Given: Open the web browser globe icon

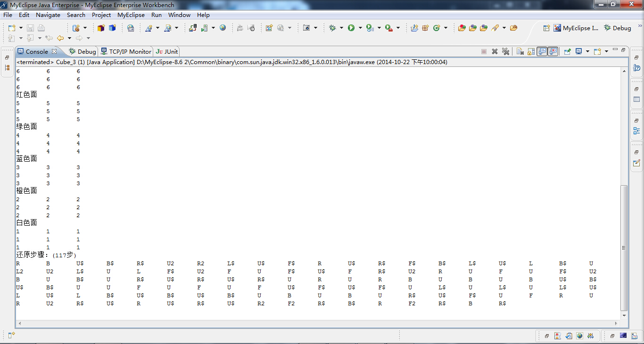Looking at the screenshot, I should [x=223, y=28].
